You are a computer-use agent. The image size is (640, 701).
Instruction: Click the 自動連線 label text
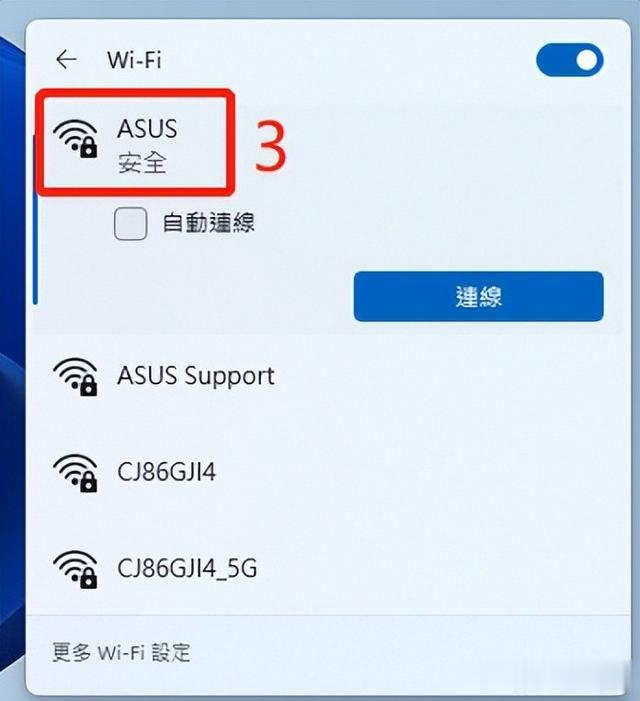[x=208, y=223]
